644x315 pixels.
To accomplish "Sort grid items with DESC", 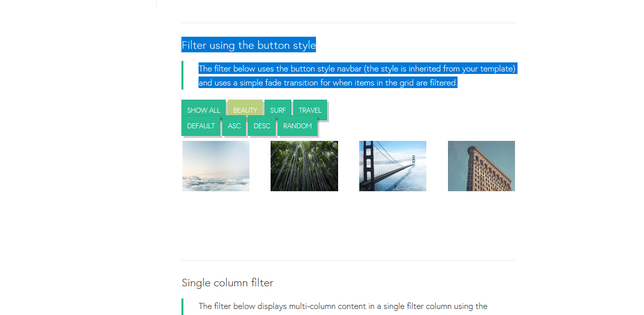I will click(x=262, y=126).
